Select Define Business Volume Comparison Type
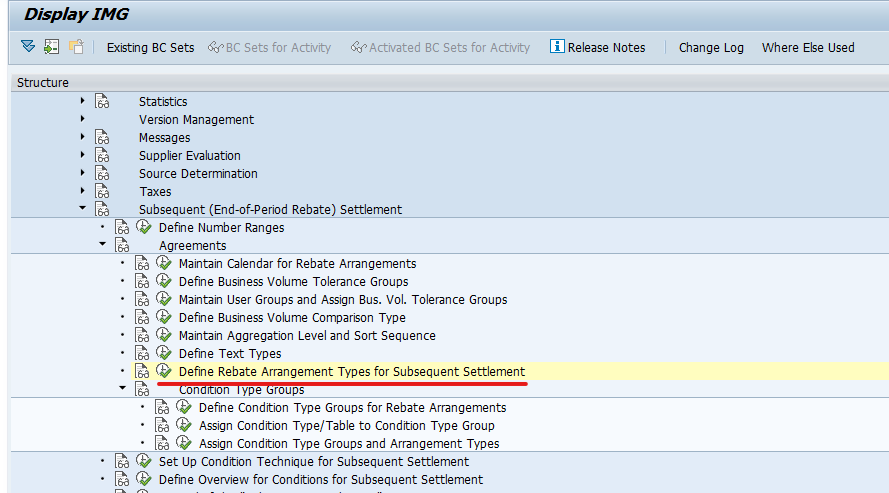Image resolution: width=889 pixels, height=493 pixels. (292, 317)
